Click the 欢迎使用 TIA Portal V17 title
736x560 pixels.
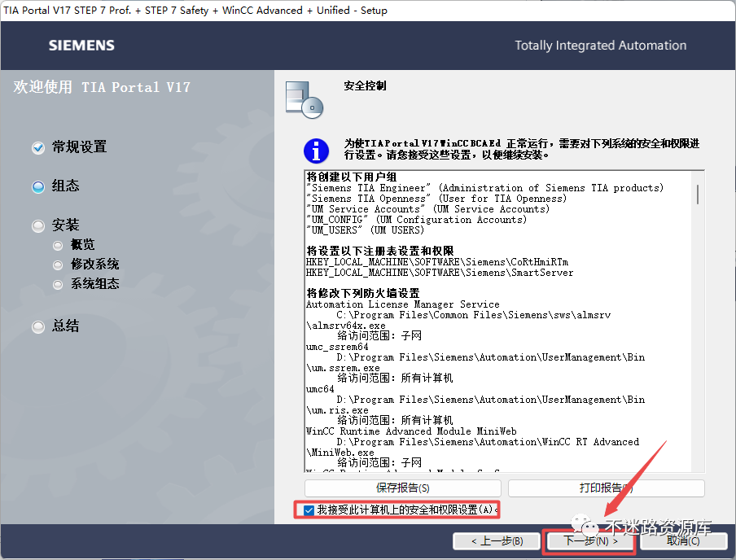(x=102, y=87)
